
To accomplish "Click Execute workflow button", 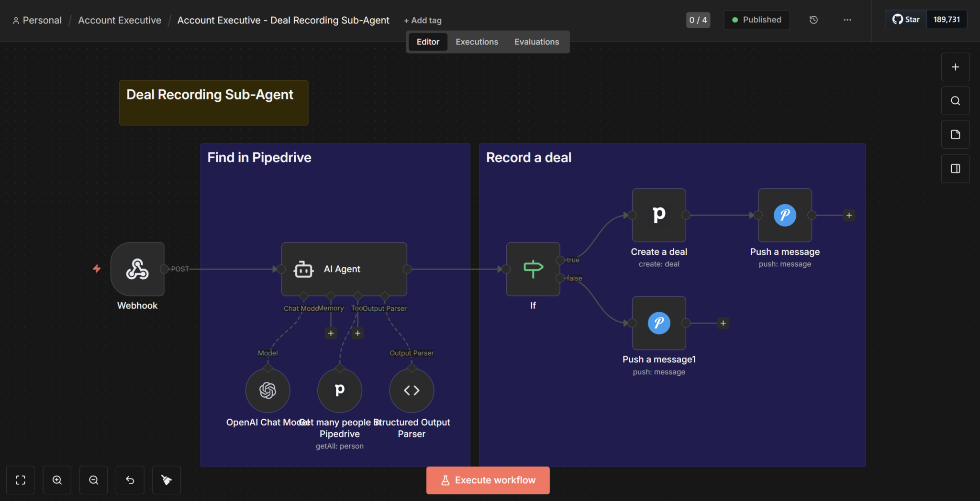I will pyautogui.click(x=488, y=480).
